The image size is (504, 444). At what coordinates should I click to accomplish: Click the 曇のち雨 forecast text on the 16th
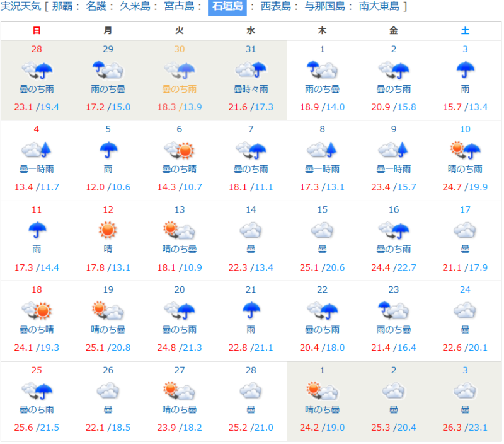394,249
